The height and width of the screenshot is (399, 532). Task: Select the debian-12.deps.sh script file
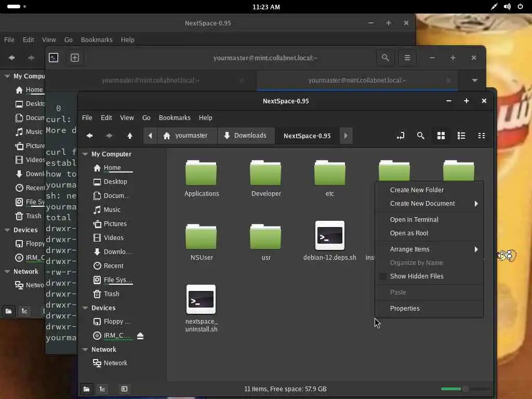tap(329, 236)
